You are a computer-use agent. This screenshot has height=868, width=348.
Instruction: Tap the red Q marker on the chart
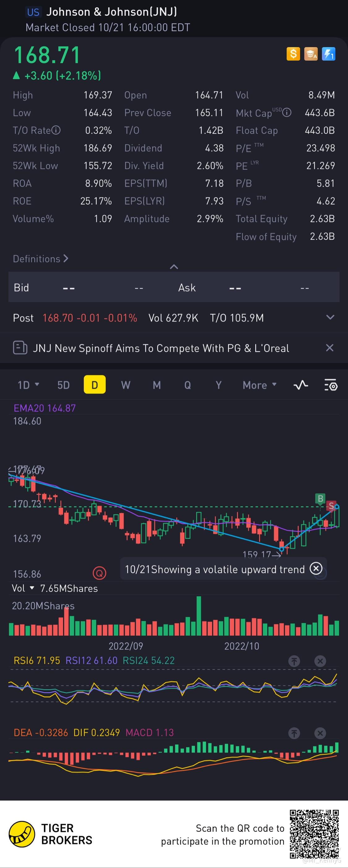[99, 573]
